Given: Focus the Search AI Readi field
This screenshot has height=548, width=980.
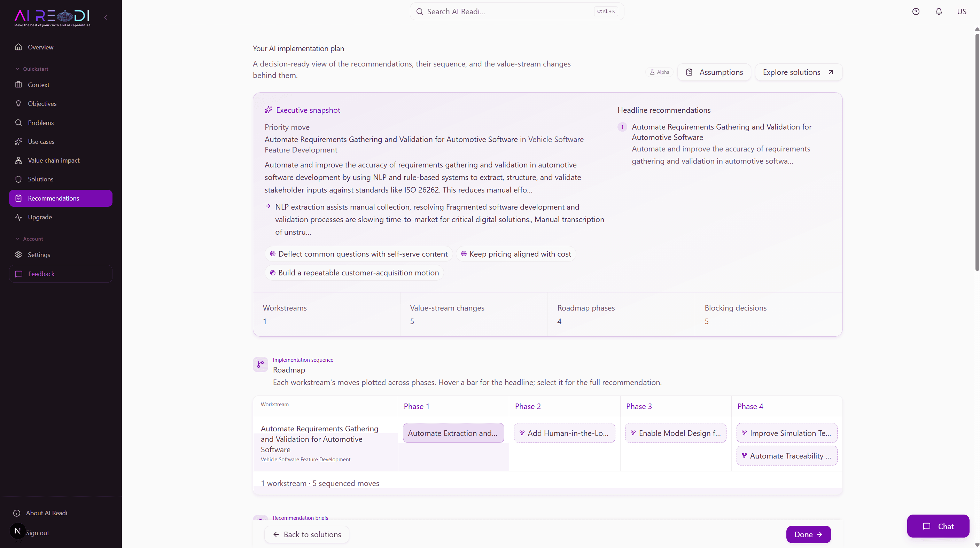Looking at the screenshot, I should (x=516, y=11).
